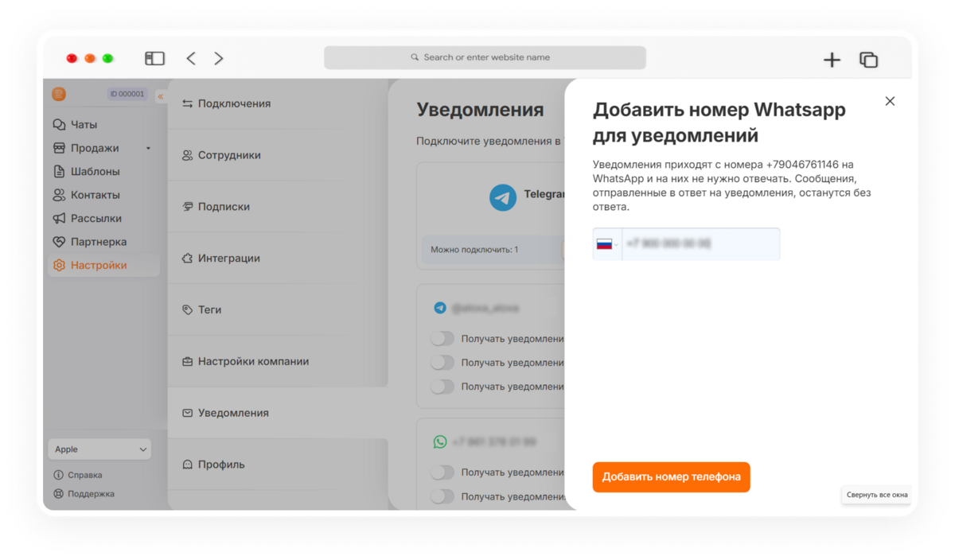Click the Шаблоны document icon
Viewport: 955px width, 560px height.
point(59,171)
